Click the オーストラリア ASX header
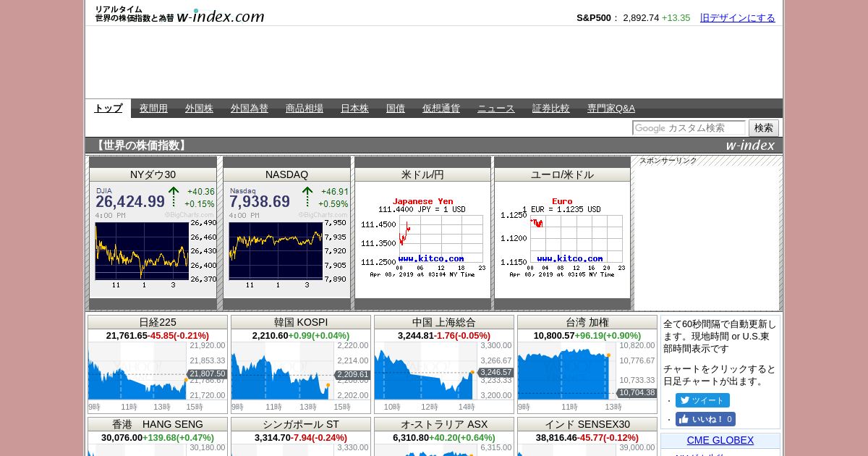 (444, 424)
